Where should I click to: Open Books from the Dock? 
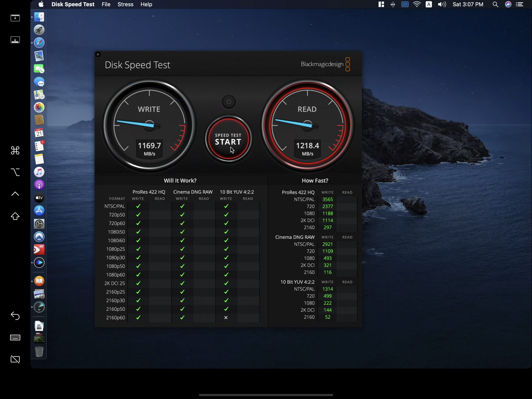coord(39,281)
